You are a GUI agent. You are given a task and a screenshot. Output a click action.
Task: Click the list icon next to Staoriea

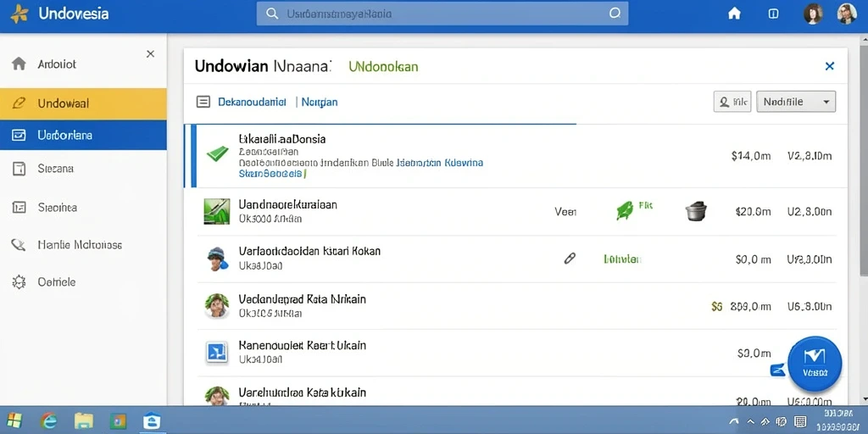click(19, 208)
